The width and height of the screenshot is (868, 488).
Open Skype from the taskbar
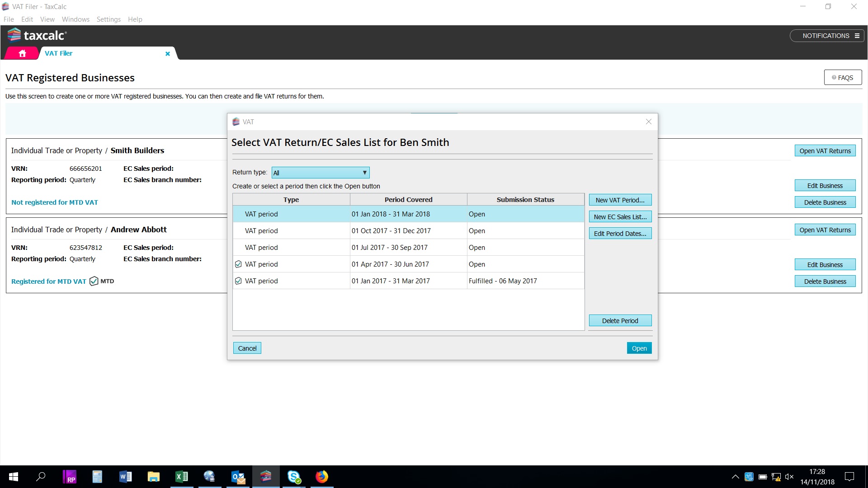point(294,477)
